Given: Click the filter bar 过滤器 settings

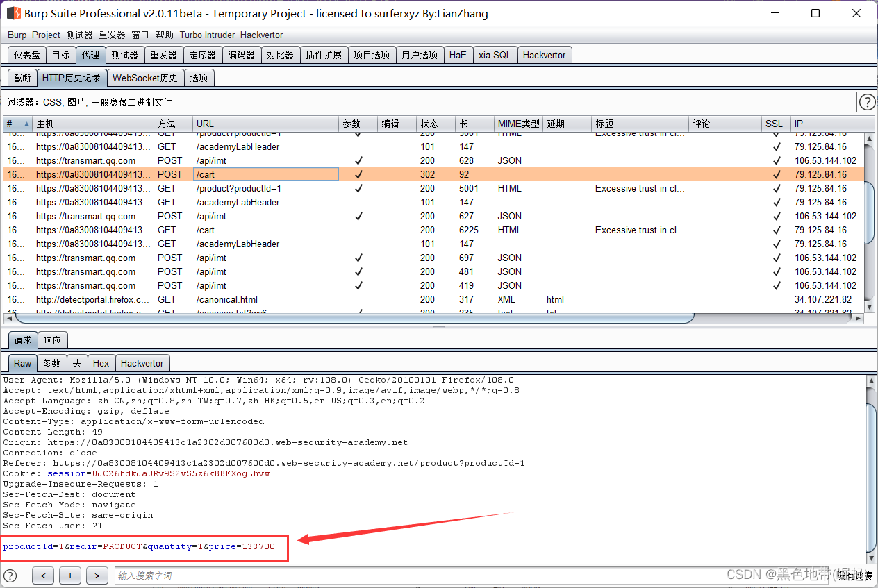Looking at the screenshot, I should click(x=429, y=102).
